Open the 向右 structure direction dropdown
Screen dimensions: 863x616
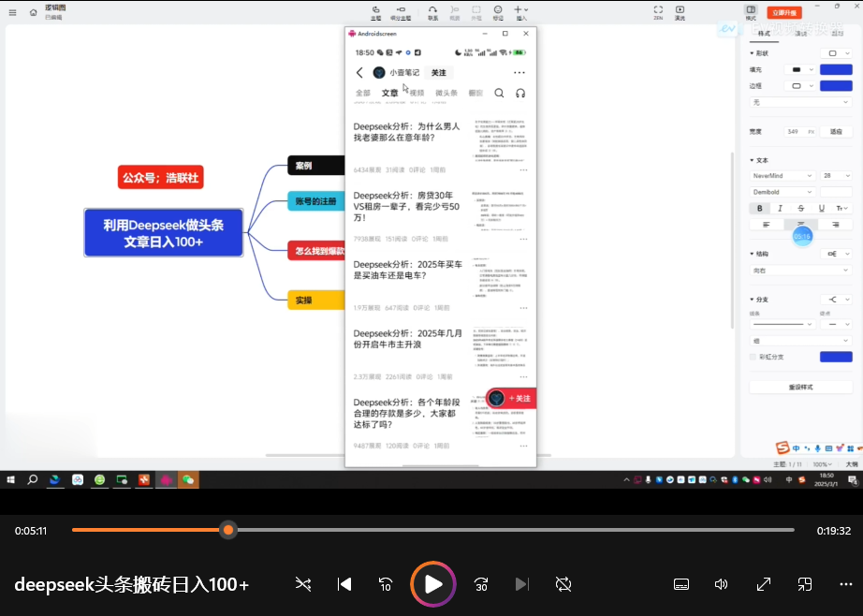[800, 271]
